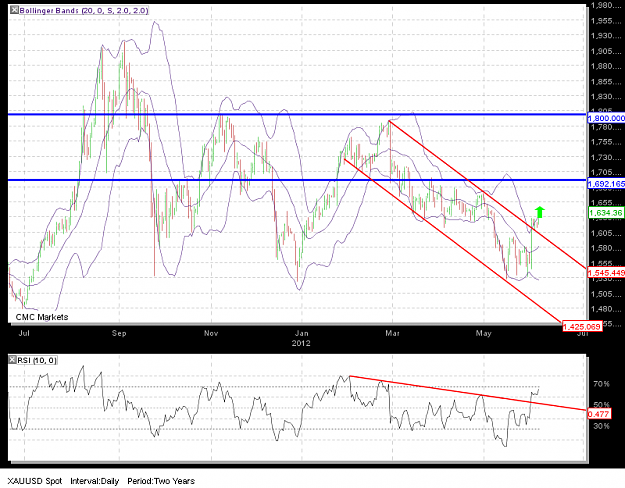Click the 1,800.000 blue price level tag

coord(606,118)
